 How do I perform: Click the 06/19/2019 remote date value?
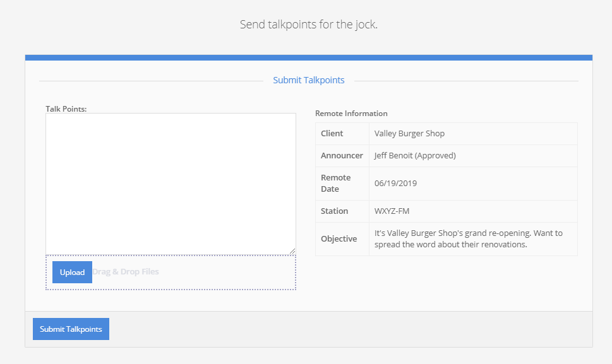click(x=395, y=184)
